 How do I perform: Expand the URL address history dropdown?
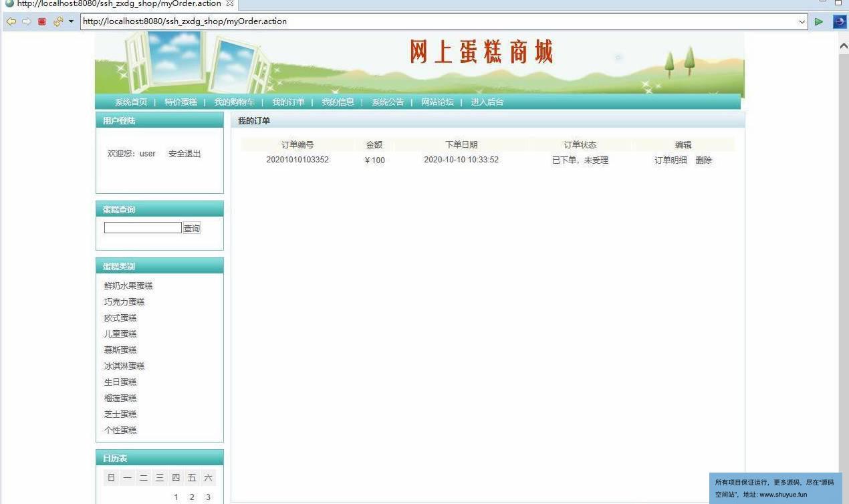point(802,21)
